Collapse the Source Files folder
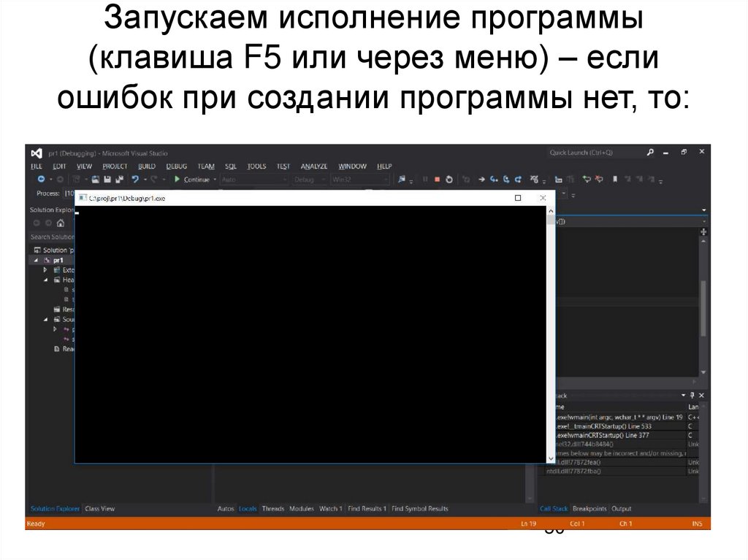This screenshot has width=748, height=560. [45, 319]
